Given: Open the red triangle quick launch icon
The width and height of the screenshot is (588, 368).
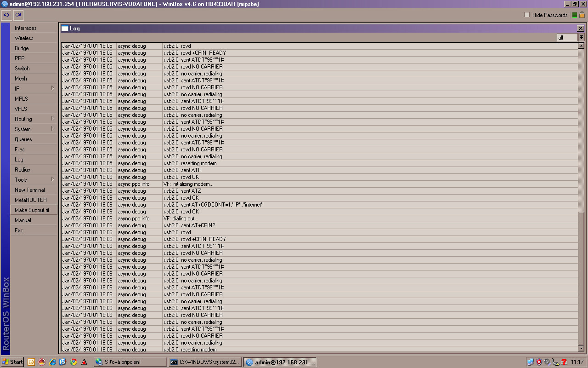Looking at the screenshot, I should (84, 362).
